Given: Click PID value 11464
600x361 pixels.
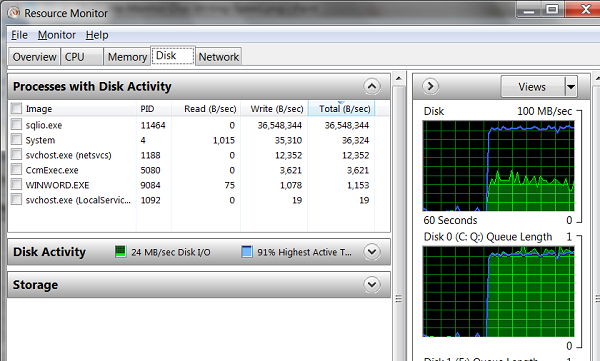Looking at the screenshot, I should pos(153,125).
